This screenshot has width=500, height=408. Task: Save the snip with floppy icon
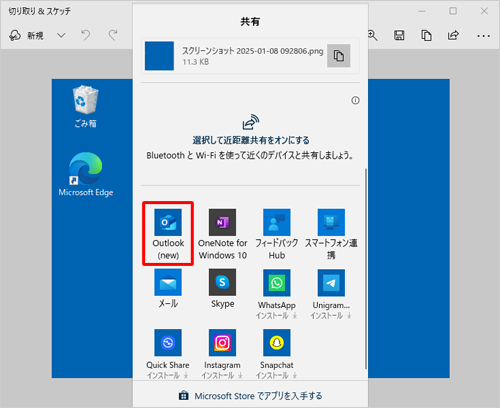pyautogui.click(x=399, y=35)
